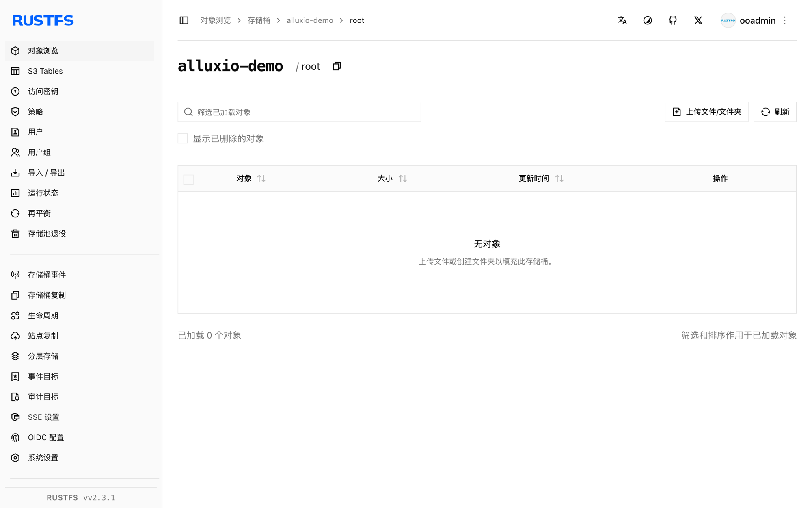
Task: Click 存储桶 breadcrumb link
Action: (x=259, y=20)
